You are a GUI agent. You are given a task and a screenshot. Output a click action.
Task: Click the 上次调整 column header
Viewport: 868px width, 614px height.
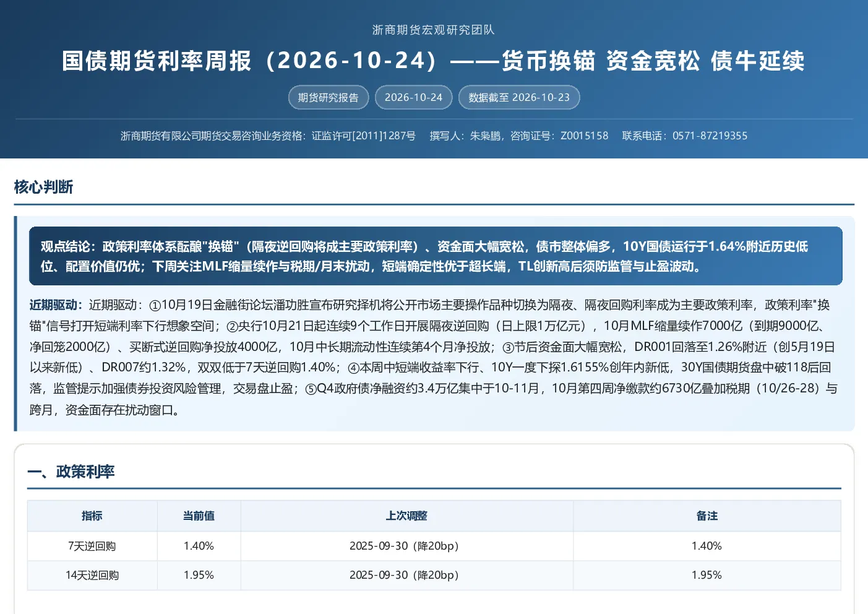tap(406, 516)
